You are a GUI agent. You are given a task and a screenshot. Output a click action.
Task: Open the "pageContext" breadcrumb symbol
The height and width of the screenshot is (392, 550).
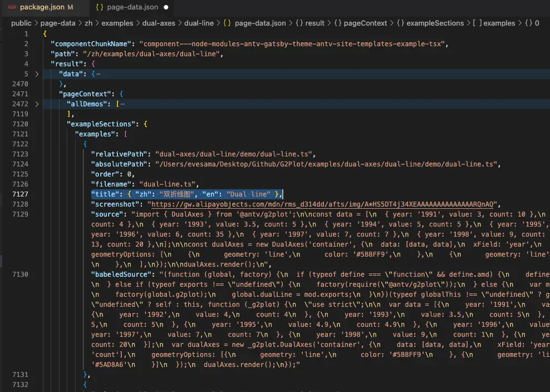[365, 23]
